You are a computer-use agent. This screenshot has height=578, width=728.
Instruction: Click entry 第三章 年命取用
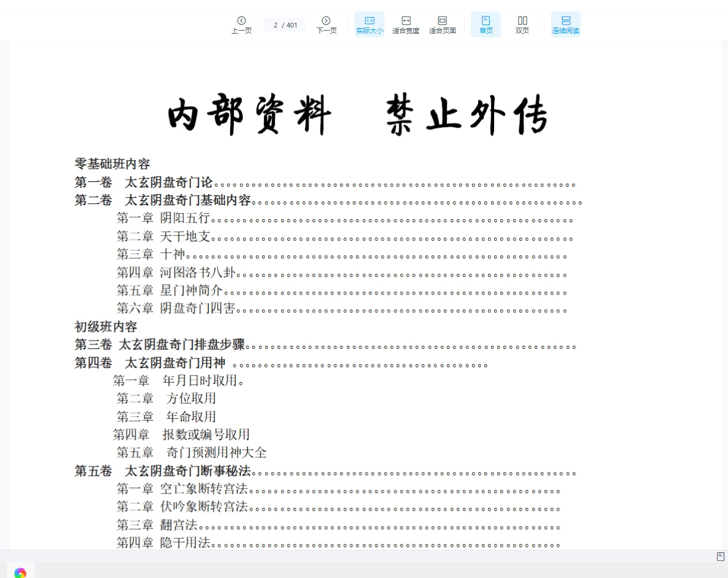[166, 416]
